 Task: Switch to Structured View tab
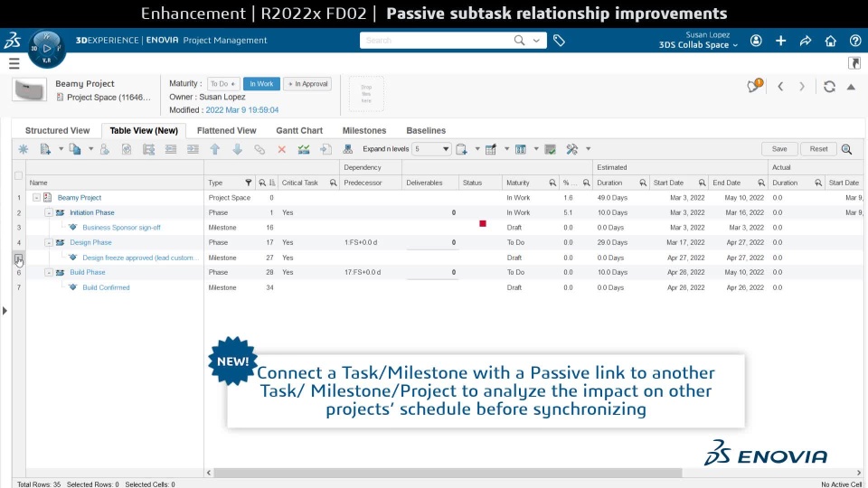pos(57,130)
